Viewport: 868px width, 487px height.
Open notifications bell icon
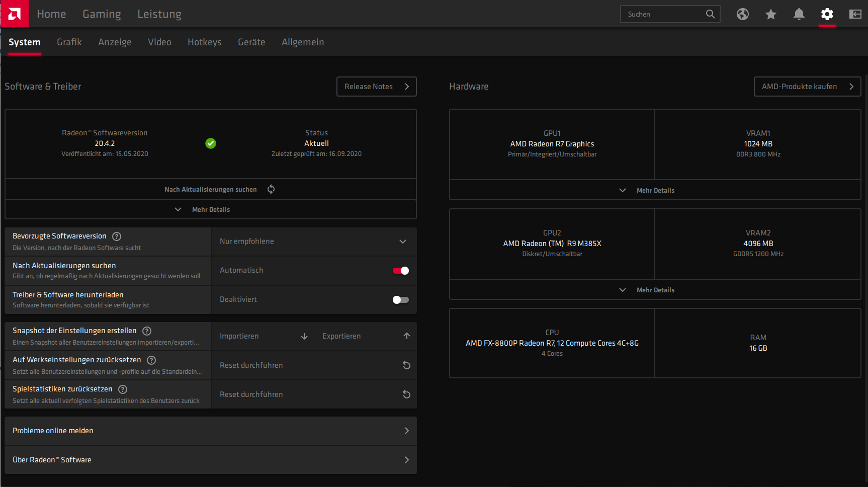[x=799, y=14]
